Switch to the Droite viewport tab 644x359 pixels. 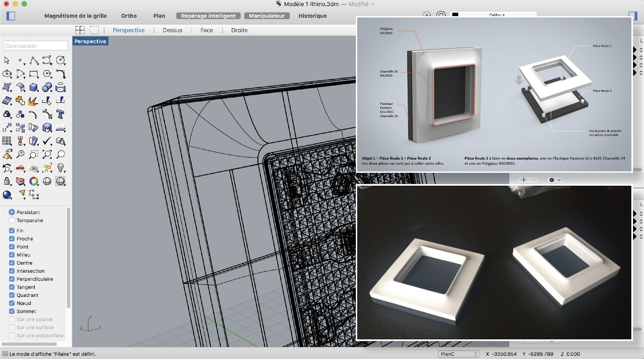point(239,30)
